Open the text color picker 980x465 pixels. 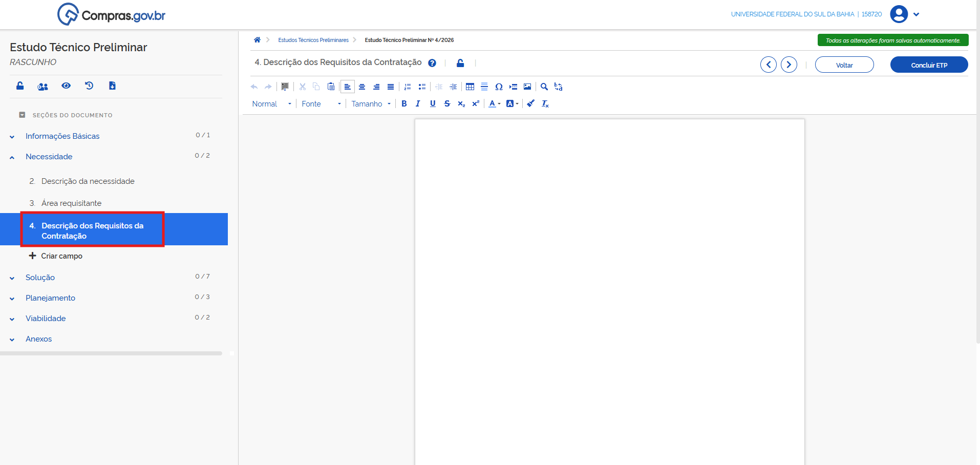tap(494, 103)
